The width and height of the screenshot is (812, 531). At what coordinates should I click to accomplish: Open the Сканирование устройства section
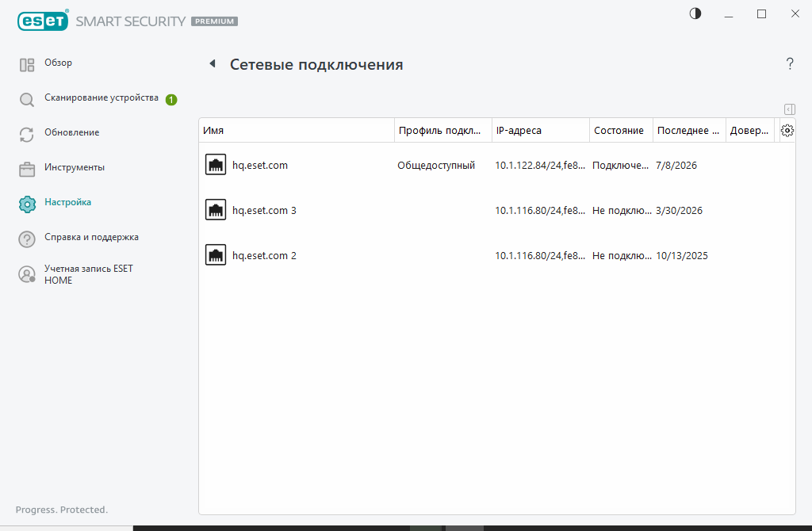pyautogui.click(x=101, y=97)
